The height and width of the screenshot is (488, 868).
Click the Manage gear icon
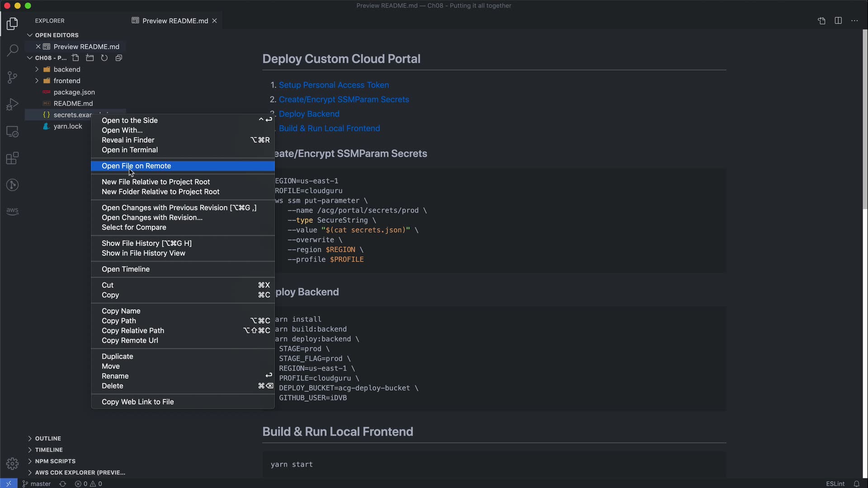[12, 464]
